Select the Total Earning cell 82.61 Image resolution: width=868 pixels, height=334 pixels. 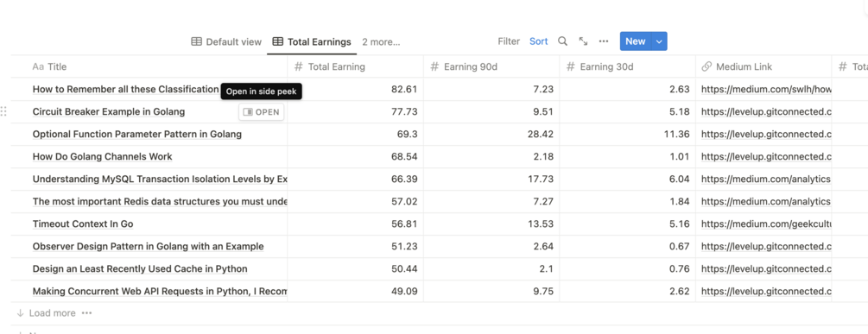pos(355,89)
